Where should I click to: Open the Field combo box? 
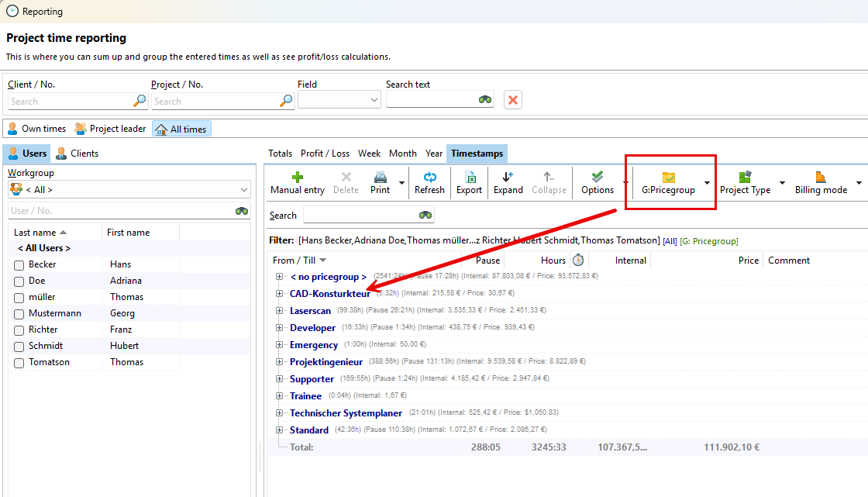pyautogui.click(x=339, y=100)
